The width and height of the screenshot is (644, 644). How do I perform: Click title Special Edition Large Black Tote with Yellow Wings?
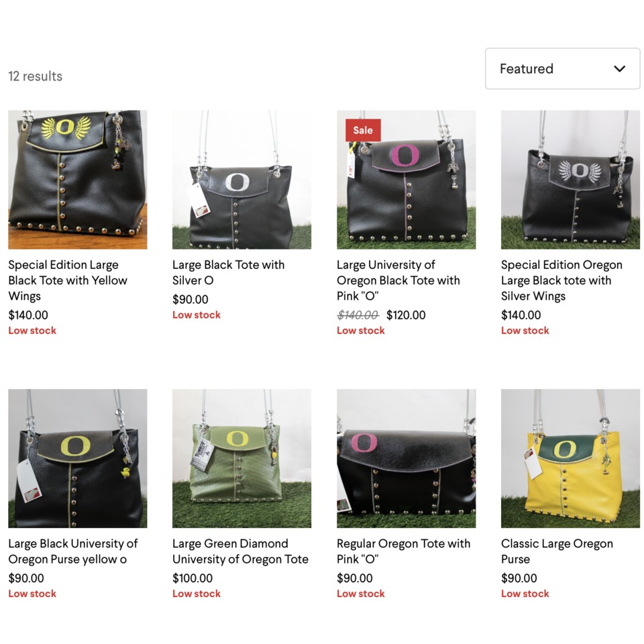coord(68,280)
